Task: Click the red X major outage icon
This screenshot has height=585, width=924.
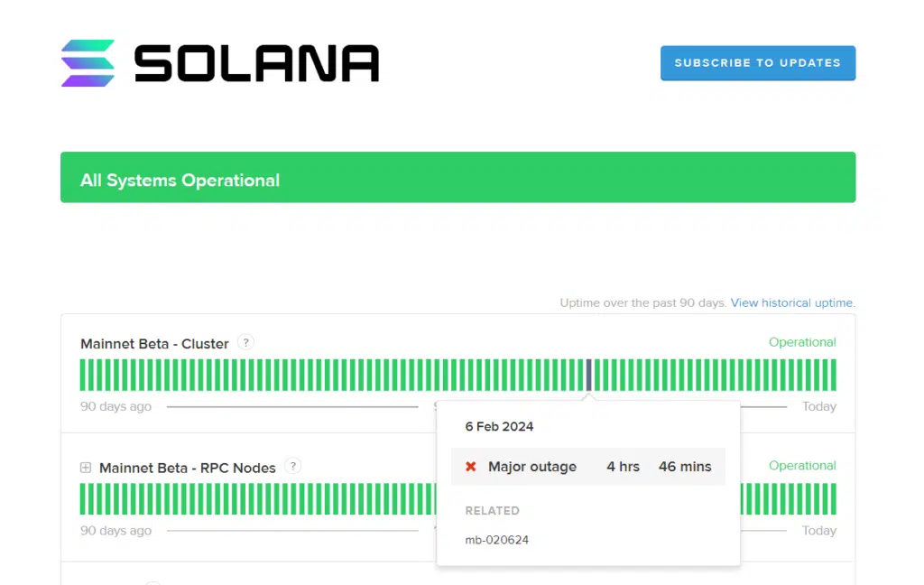Action: (470, 467)
